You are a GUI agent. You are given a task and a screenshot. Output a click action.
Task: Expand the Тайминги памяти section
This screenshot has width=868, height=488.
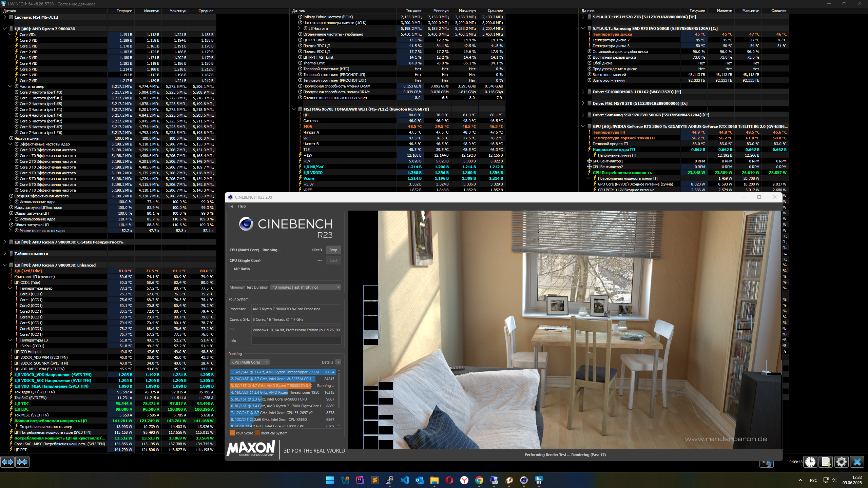coord(5,254)
